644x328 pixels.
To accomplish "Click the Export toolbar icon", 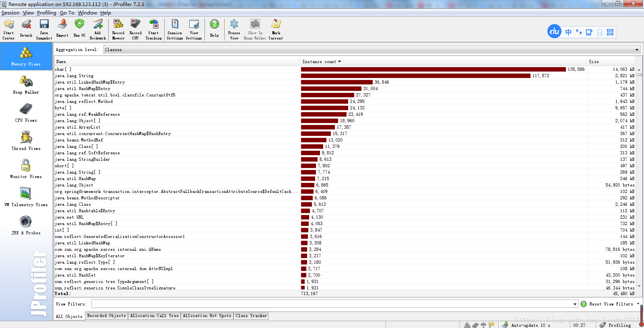I will coord(62,29).
